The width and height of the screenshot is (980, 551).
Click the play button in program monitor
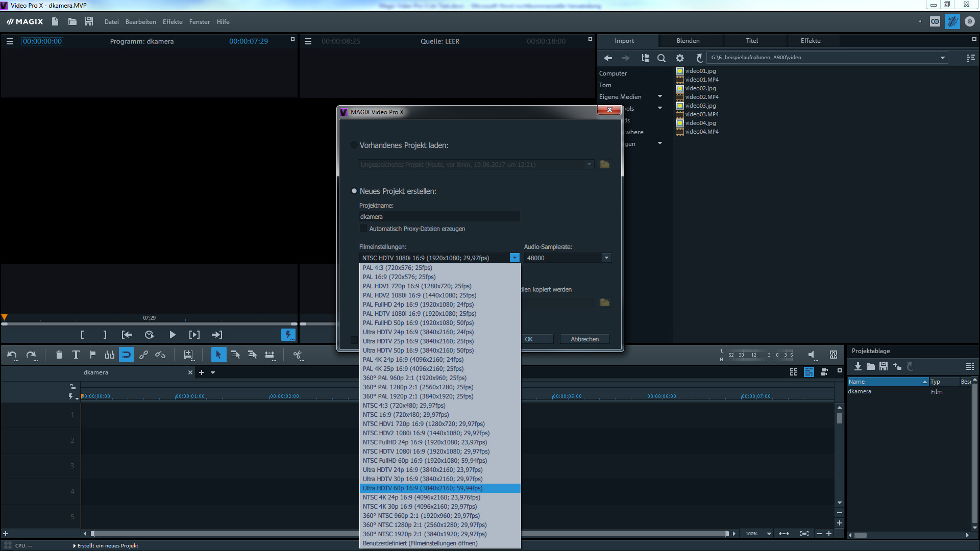click(x=173, y=335)
